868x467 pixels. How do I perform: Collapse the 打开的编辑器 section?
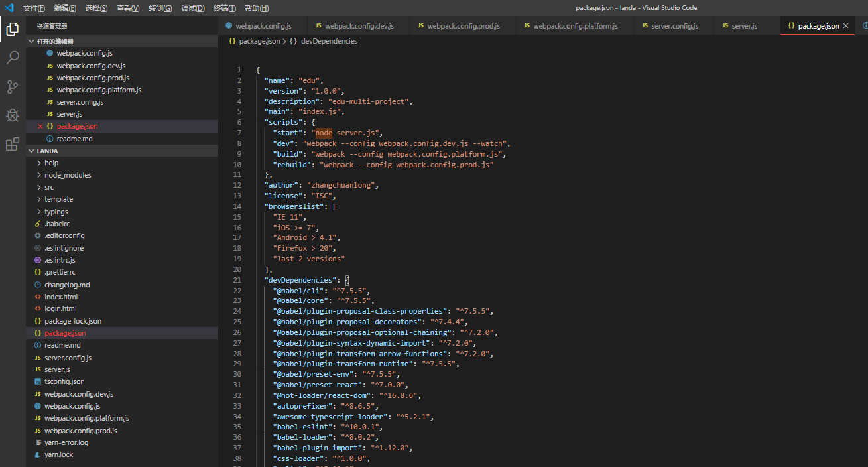tap(122, 41)
